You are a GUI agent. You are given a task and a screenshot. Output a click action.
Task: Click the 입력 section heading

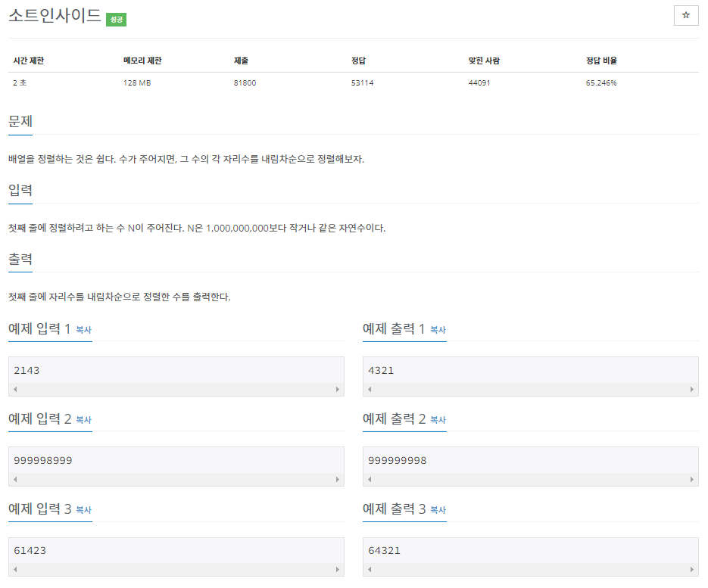(x=20, y=191)
